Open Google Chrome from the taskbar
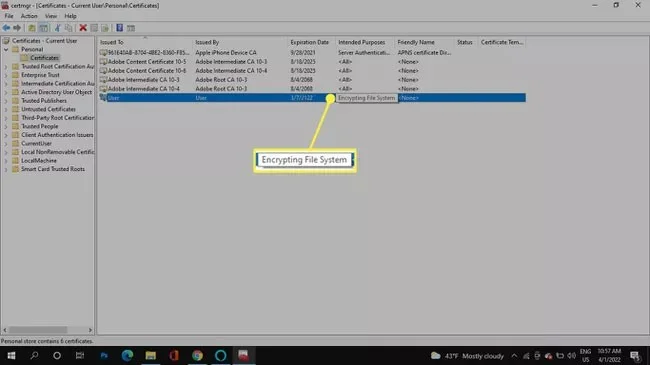This screenshot has height=365, width=650. pos(197,356)
